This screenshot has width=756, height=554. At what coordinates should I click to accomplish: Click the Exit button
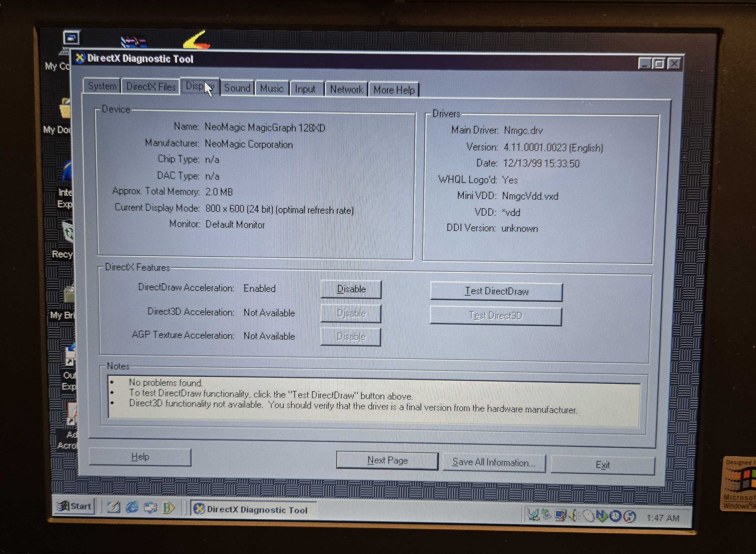coord(602,465)
